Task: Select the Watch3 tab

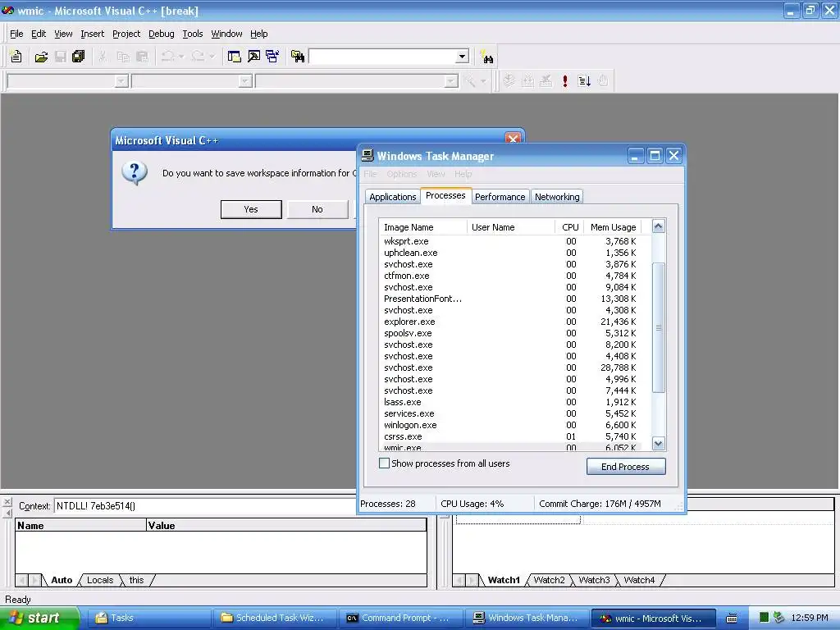Action: (x=594, y=580)
